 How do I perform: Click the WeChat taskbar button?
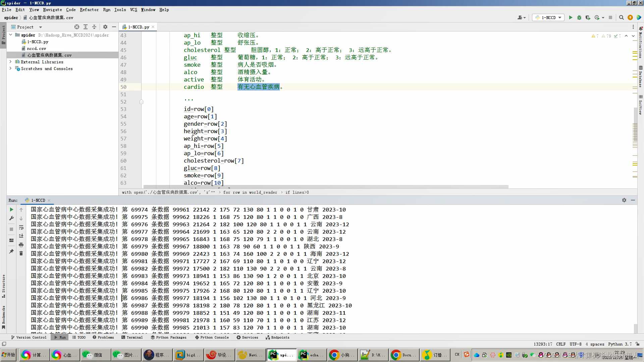click(x=95, y=355)
